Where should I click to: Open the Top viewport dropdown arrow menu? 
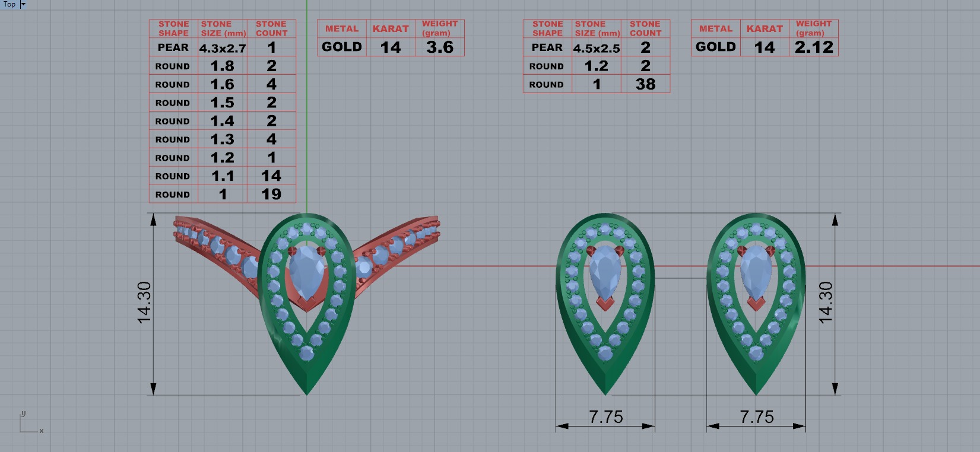[24, 4]
